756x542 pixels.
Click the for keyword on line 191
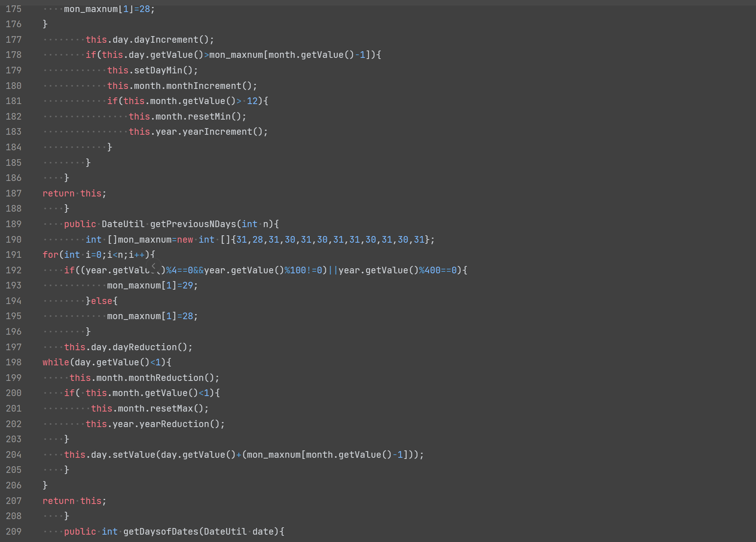[50, 255]
